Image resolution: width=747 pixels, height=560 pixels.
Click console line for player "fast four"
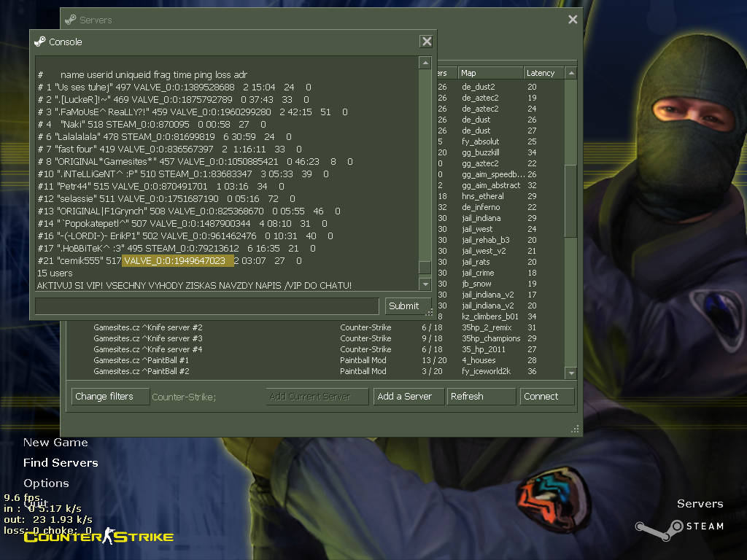[x=169, y=149]
